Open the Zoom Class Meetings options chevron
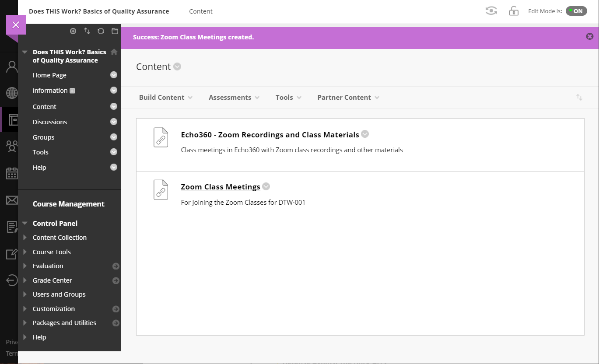 coord(266,186)
